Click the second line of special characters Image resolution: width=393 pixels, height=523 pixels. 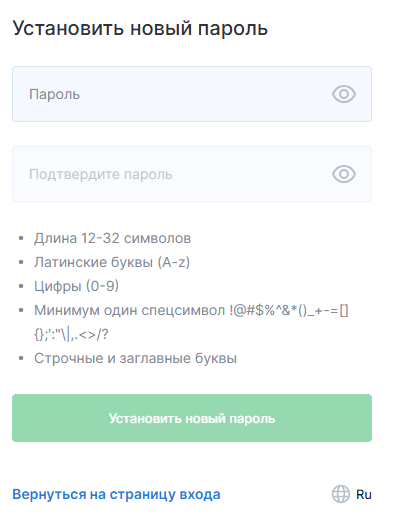coord(71,335)
